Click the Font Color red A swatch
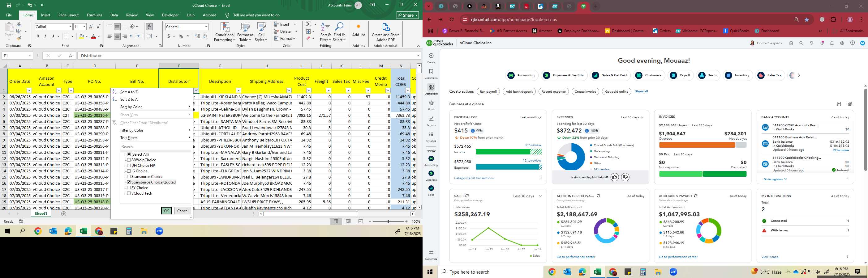The image size is (868, 278). (x=93, y=36)
